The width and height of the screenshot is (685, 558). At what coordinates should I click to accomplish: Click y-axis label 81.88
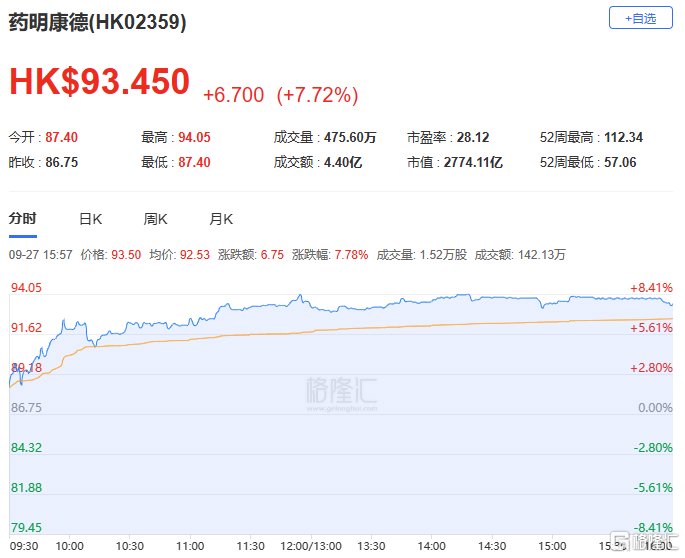(26, 488)
